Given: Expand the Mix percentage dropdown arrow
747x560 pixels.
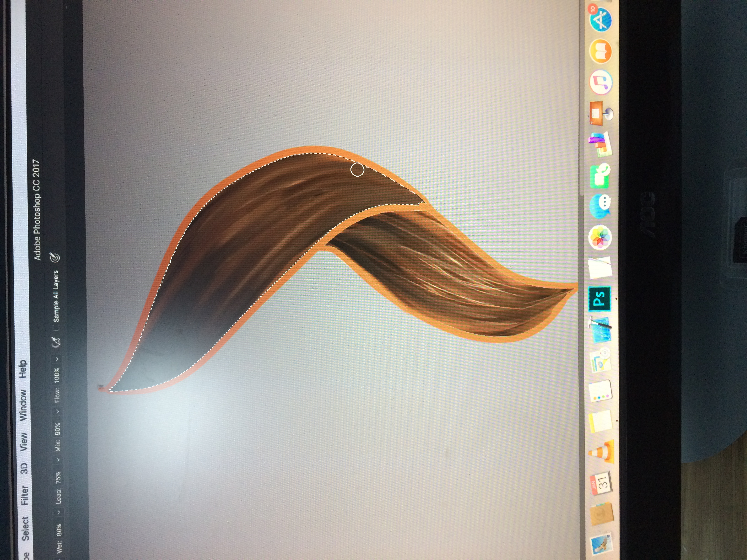Looking at the screenshot, I should point(58,412).
